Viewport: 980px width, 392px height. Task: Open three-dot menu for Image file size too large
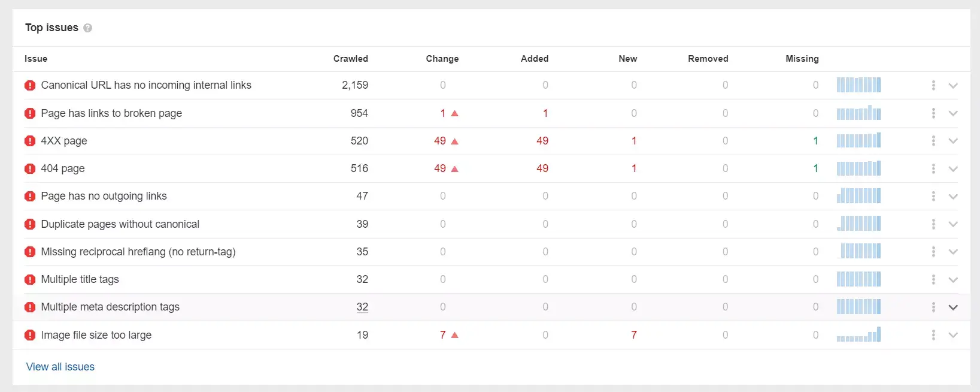933,335
